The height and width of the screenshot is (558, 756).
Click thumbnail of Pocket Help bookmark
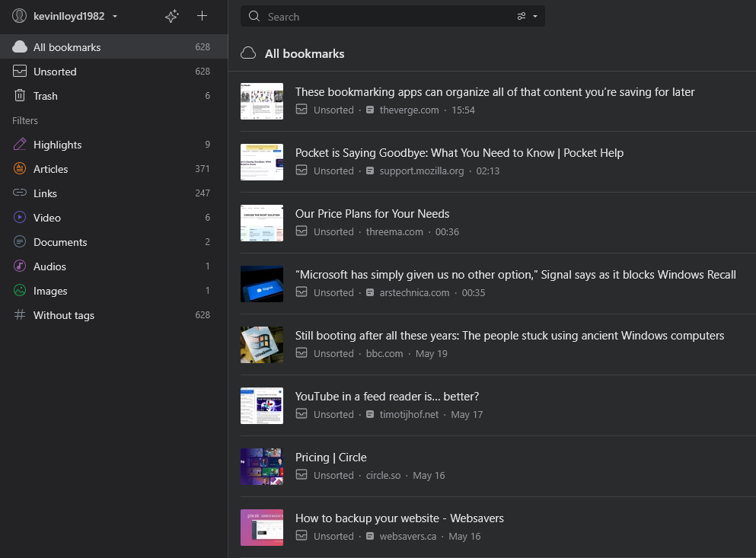(x=262, y=162)
